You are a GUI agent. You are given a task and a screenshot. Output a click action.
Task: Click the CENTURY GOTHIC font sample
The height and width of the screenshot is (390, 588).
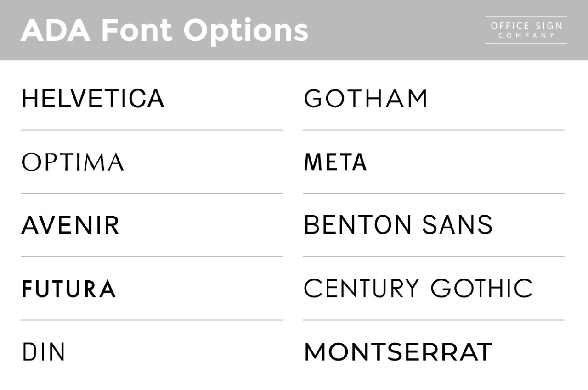(x=418, y=289)
